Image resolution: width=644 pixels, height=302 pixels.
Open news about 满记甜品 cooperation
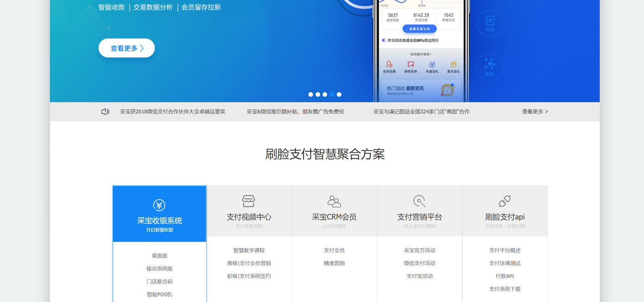[x=421, y=112]
